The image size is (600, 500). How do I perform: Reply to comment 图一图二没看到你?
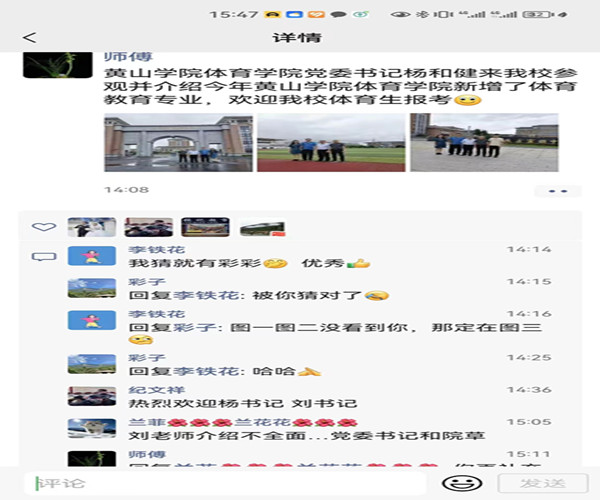(335, 333)
